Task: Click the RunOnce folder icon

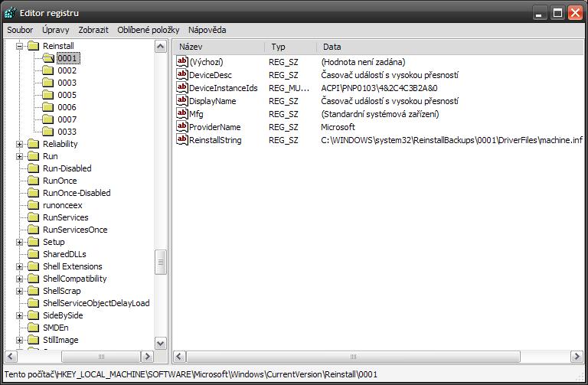Action: tap(34, 181)
